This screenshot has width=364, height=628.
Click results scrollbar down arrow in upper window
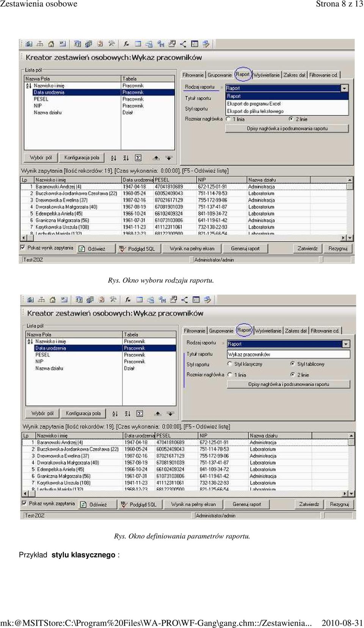350,238
